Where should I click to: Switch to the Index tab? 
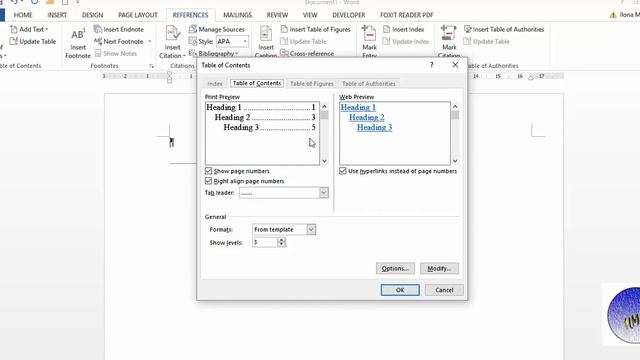[215, 84]
